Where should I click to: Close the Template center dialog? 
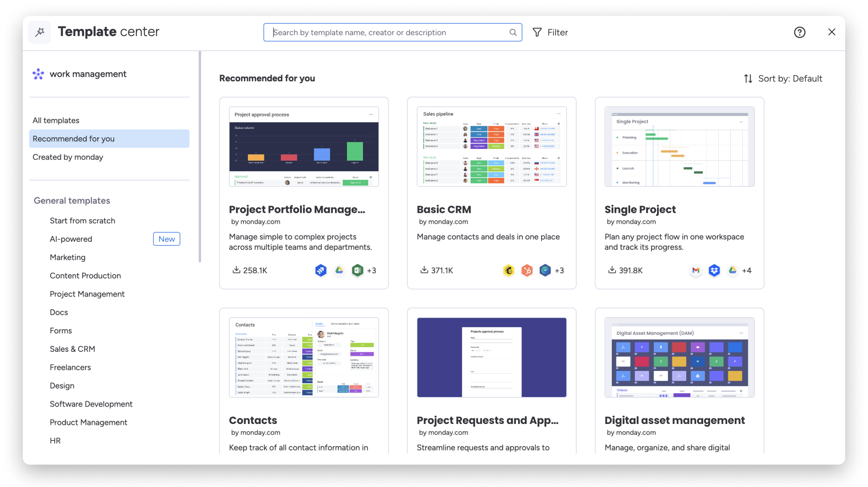(831, 32)
